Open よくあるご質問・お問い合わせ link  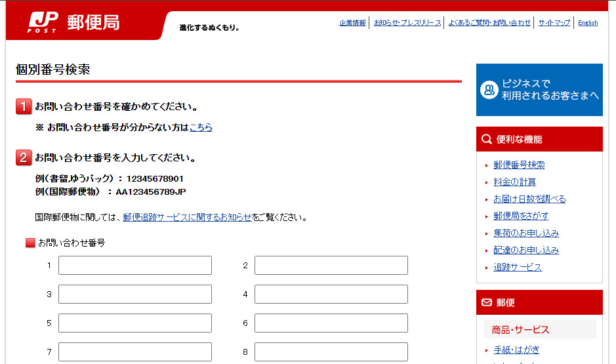[x=489, y=23]
